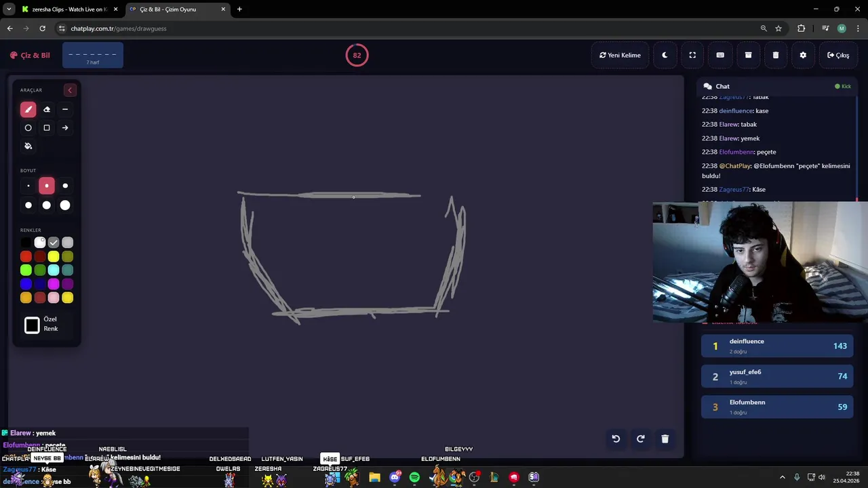The image size is (868, 488).
Task: Show hidden system tray icons
Action: click(x=782, y=477)
